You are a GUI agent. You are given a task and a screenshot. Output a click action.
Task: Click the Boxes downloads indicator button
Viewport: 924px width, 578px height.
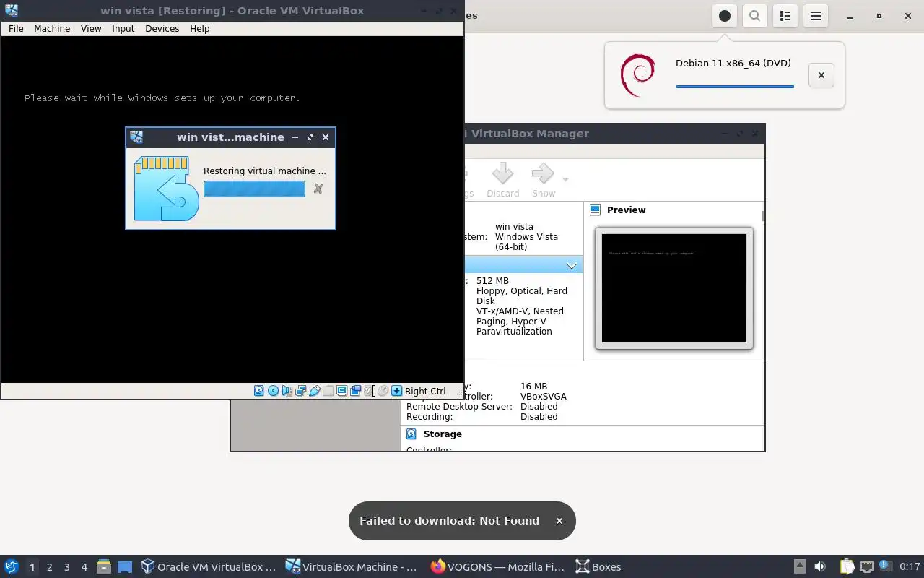[725, 16]
